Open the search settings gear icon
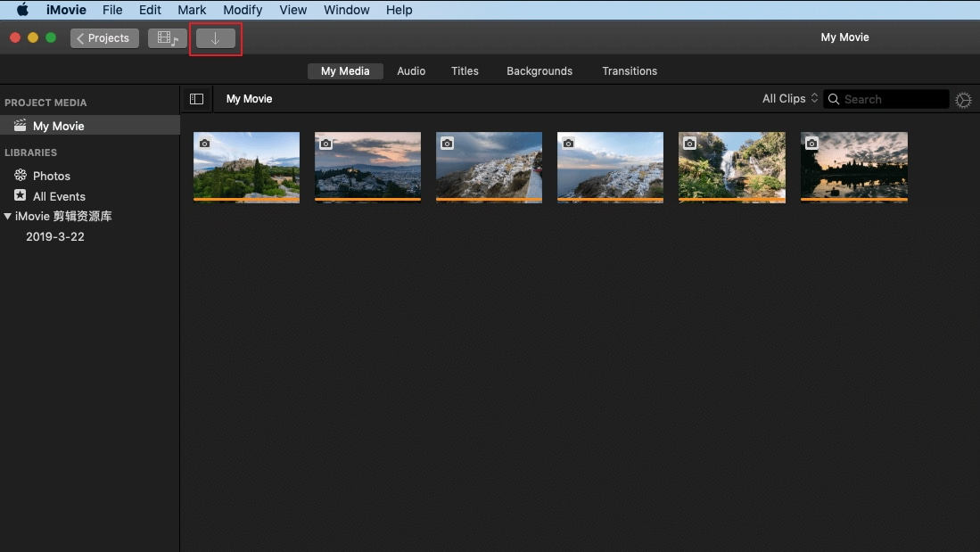980x552 pixels. 963,99
